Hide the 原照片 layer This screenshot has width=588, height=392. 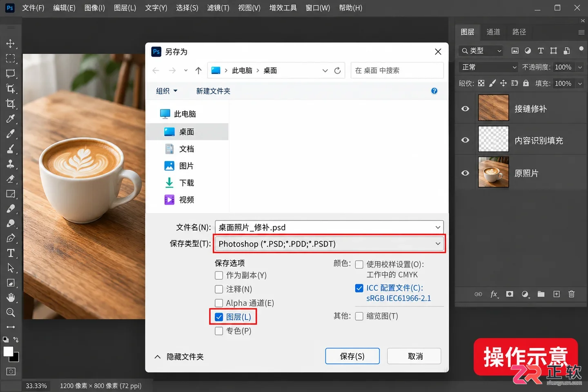[x=465, y=173]
